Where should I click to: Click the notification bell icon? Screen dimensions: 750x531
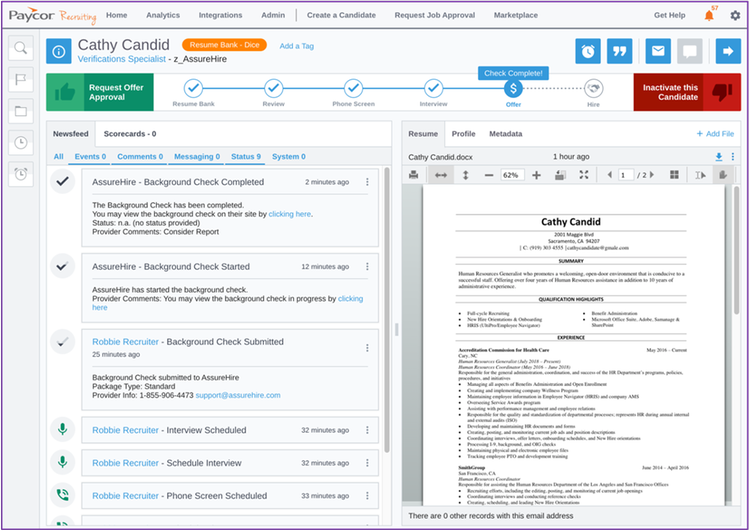click(710, 16)
